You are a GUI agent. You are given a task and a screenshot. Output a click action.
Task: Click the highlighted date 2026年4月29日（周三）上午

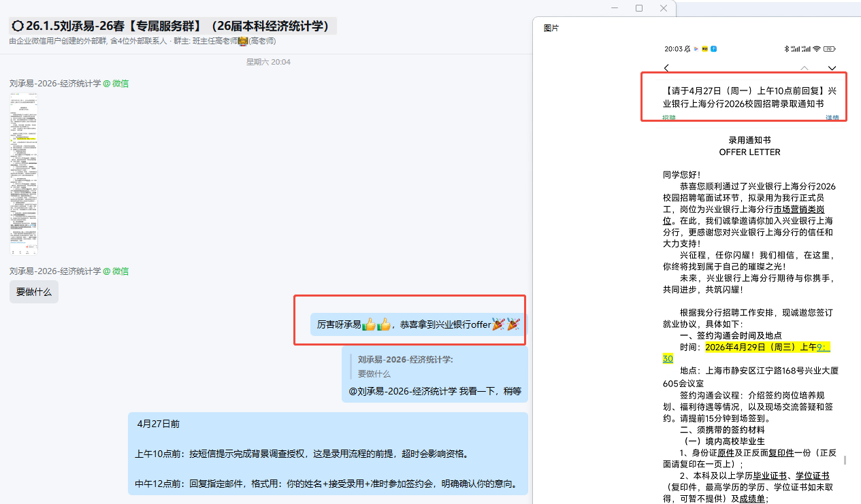pyautogui.click(x=761, y=347)
